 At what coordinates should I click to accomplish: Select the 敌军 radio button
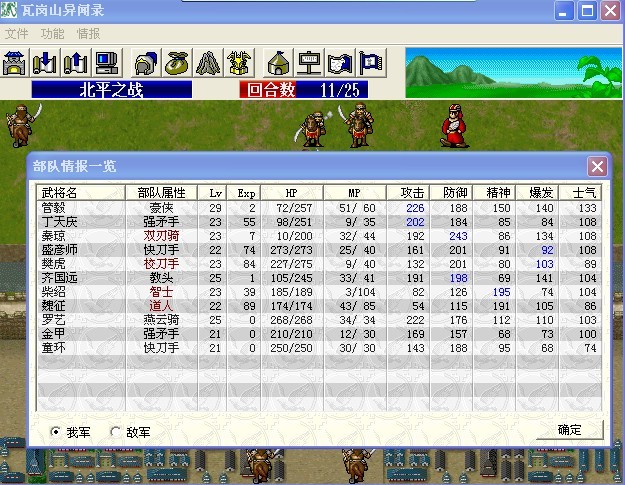116,432
